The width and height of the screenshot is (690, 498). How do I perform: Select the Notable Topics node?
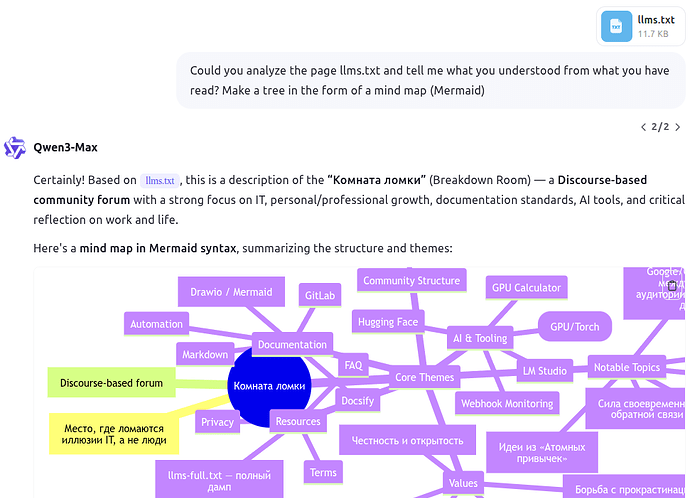click(627, 367)
